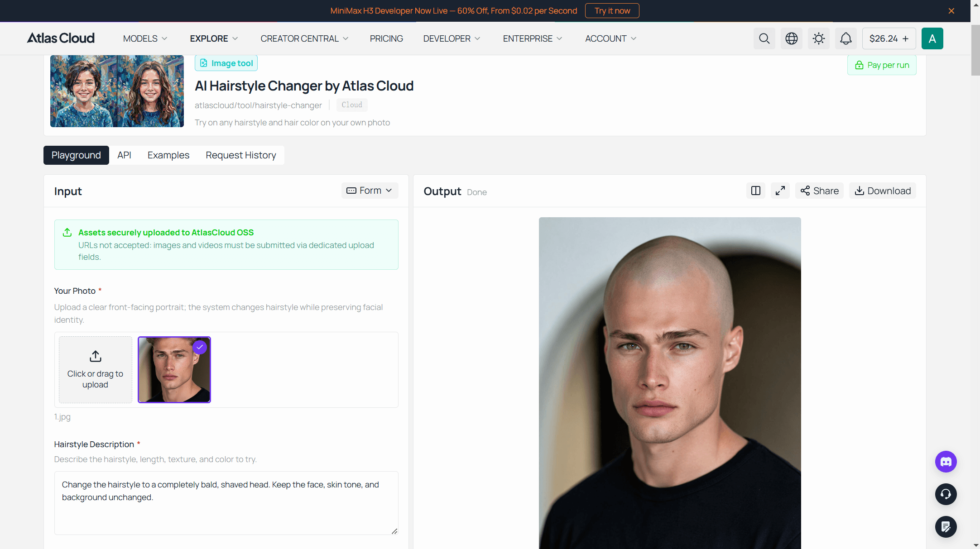
Task: Click the 'AI Hairstyle Changer by Atlas Cloud' title
Action: 304,86
